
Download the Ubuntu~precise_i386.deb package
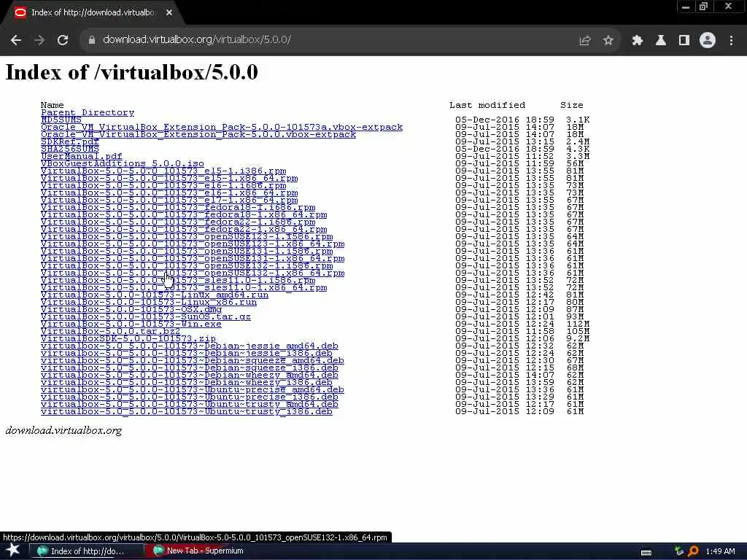tap(190, 397)
